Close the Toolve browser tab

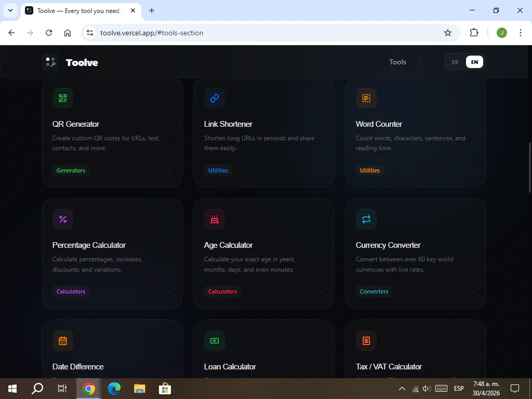click(x=133, y=10)
